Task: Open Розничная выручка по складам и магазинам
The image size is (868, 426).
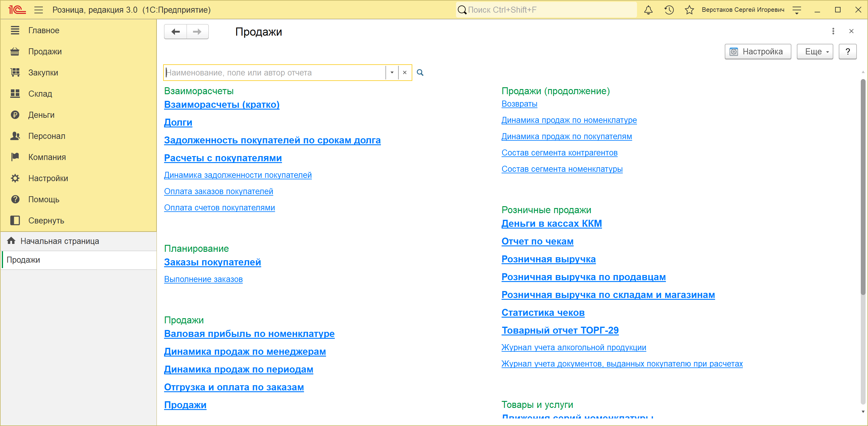Action: coord(608,295)
